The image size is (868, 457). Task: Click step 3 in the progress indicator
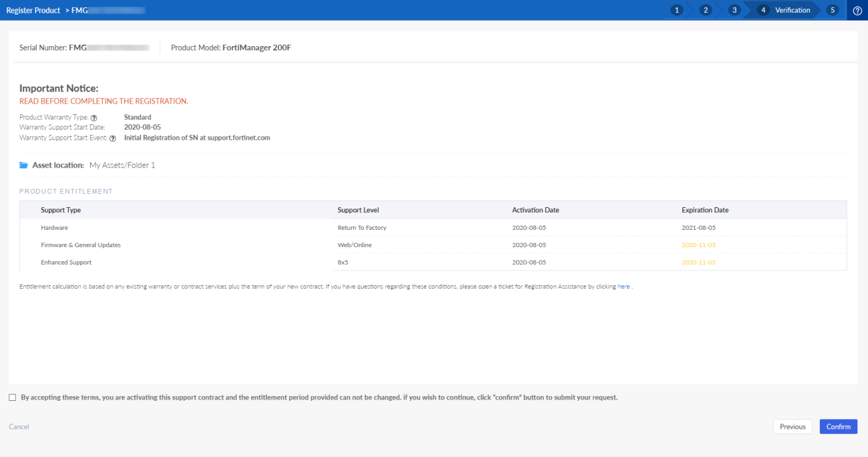click(x=734, y=10)
